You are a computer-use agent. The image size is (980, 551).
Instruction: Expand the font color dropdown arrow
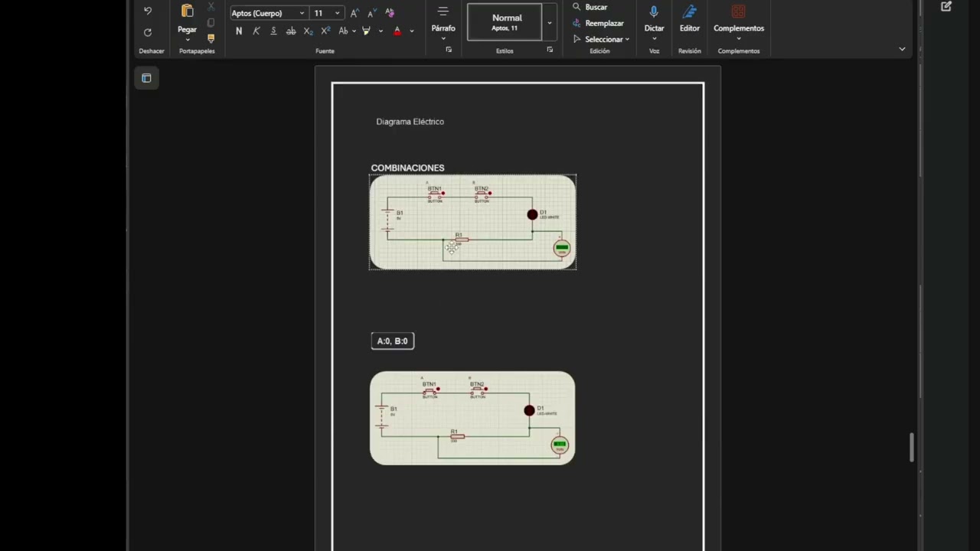(x=412, y=31)
